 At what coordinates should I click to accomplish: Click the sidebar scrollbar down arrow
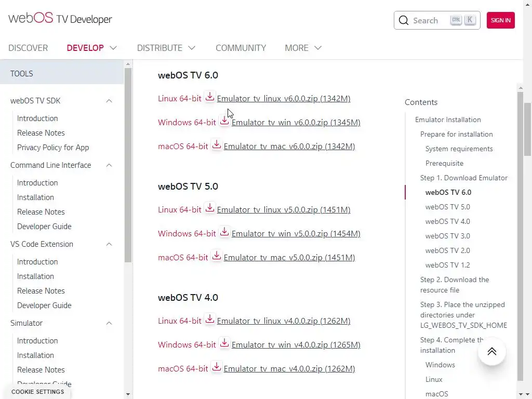click(128, 395)
